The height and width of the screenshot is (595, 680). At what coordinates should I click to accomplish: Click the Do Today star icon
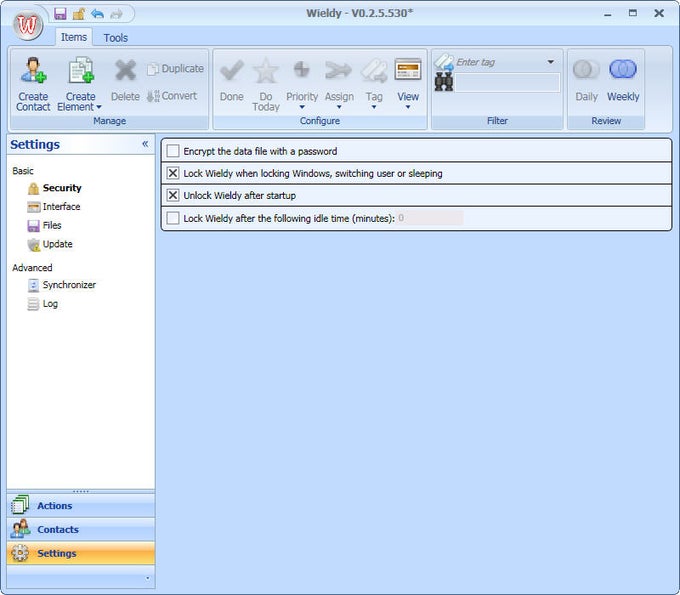click(x=266, y=71)
